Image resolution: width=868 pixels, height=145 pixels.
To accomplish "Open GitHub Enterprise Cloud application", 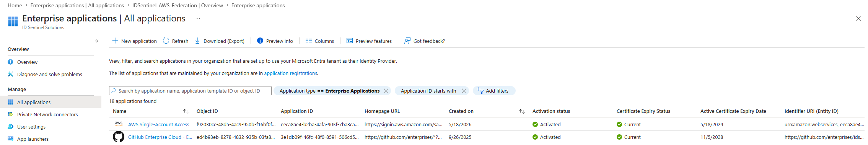I will (x=160, y=137).
